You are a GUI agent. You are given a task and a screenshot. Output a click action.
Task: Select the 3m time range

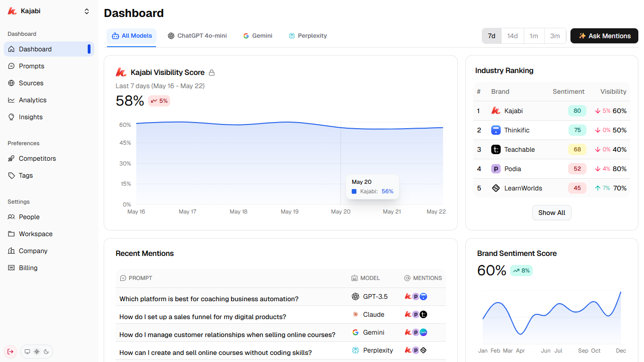point(555,36)
